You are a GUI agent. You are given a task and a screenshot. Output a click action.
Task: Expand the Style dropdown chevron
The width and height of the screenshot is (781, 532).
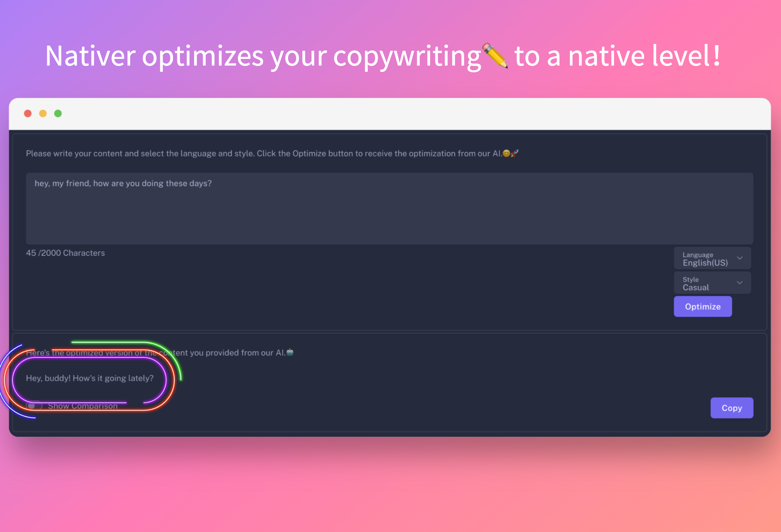coord(739,283)
